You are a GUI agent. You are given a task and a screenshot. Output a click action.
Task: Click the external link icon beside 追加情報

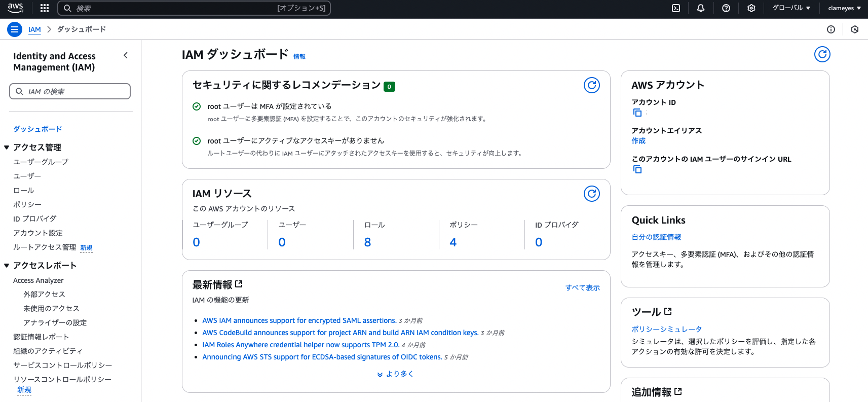(x=678, y=391)
